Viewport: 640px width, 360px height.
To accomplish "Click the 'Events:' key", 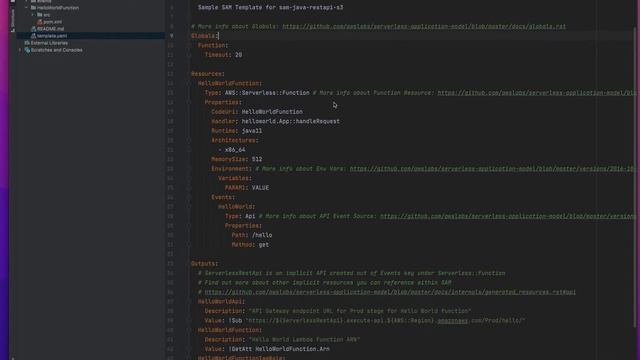I will click(223, 197).
